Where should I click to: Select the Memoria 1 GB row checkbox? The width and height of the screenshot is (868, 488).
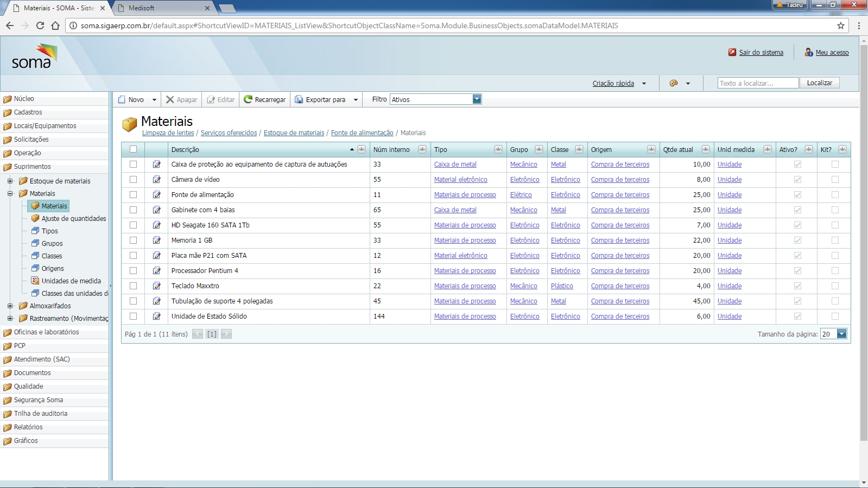[133, 240]
